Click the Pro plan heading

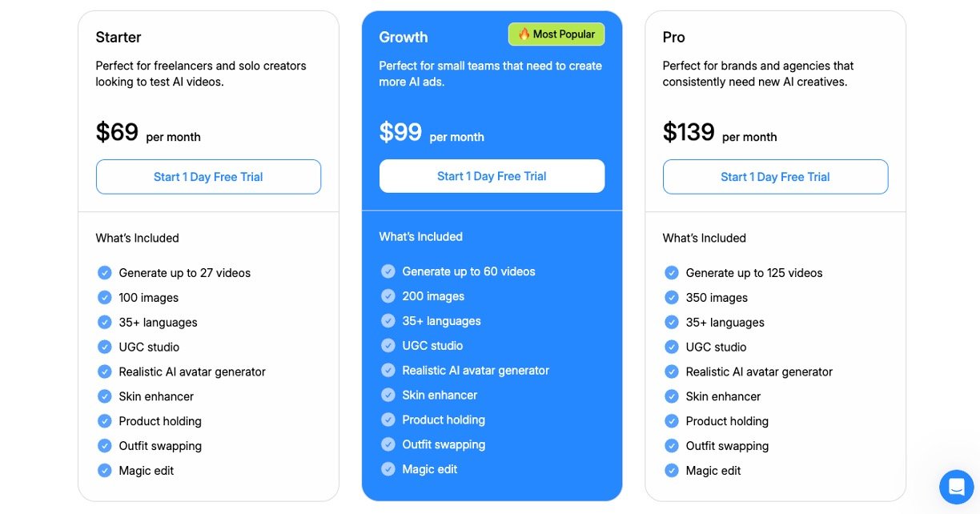pyautogui.click(x=673, y=37)
